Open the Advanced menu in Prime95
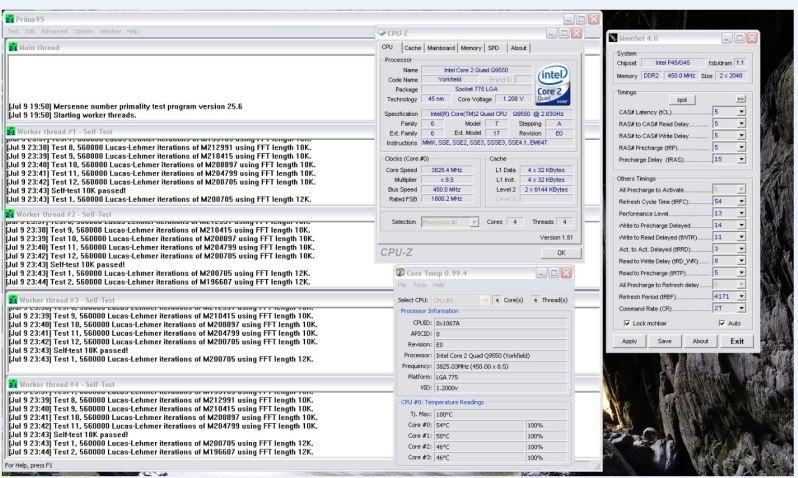 (x=54, y=32)
